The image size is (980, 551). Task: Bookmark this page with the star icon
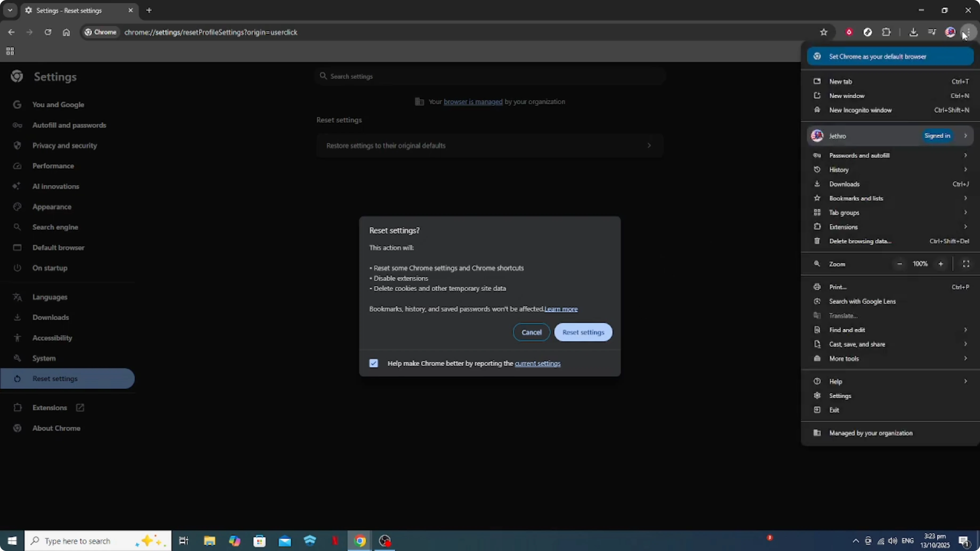tap(824, 32)
